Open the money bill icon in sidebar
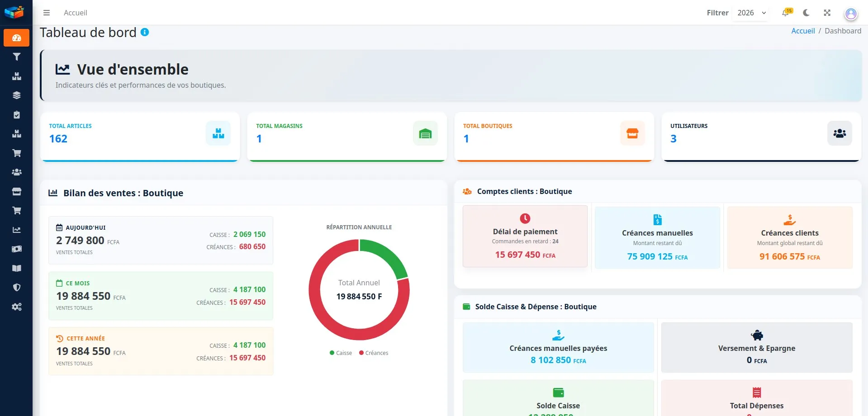Image resolution: width=868 pixels, height=416 pixels. point(17,249)
